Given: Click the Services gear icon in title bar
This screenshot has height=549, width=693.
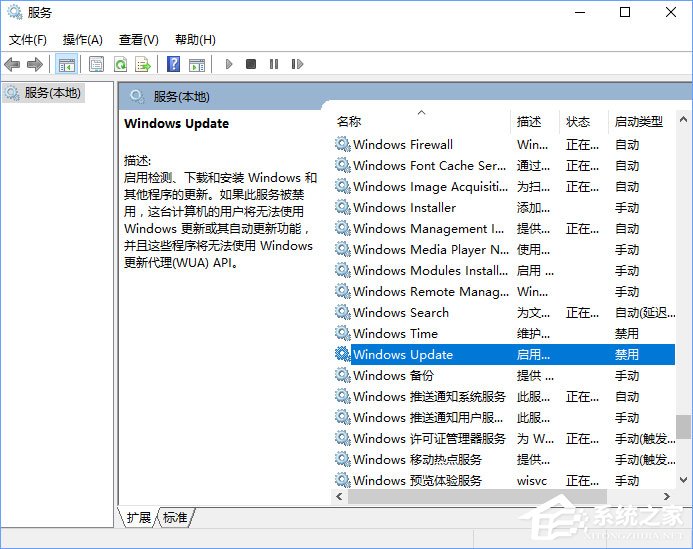Looking at the screenshot, I should [15, 12].
